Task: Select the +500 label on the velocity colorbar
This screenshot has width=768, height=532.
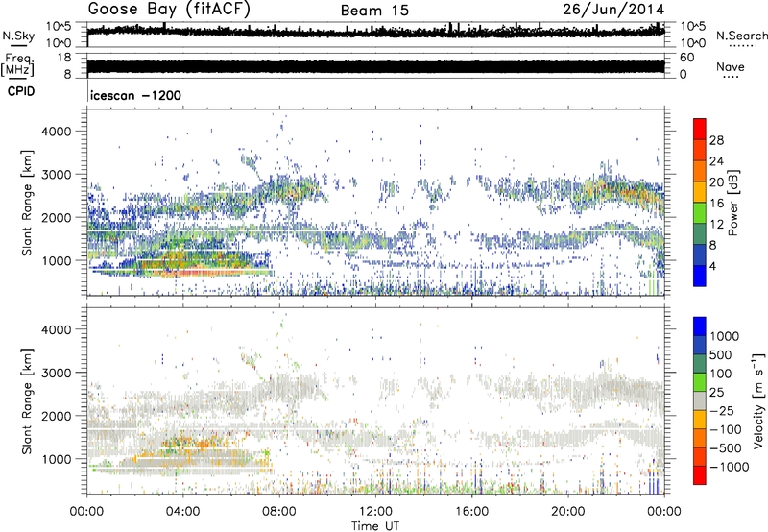Action: pyautogui.click(x=721, y=354)
